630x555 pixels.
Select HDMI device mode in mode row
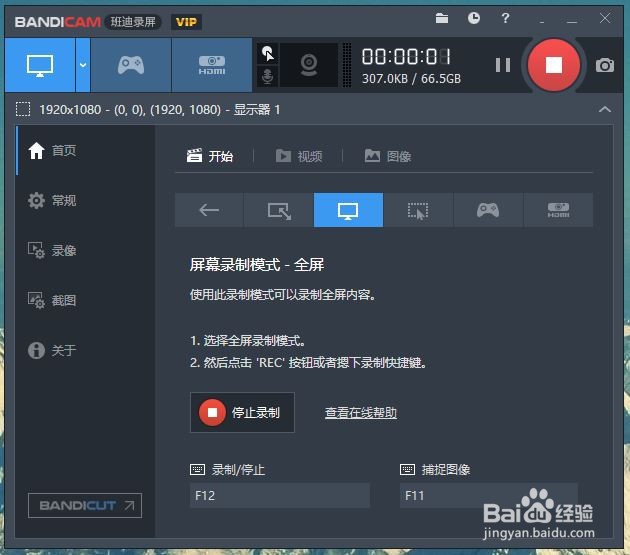click(x=558, y=210)
